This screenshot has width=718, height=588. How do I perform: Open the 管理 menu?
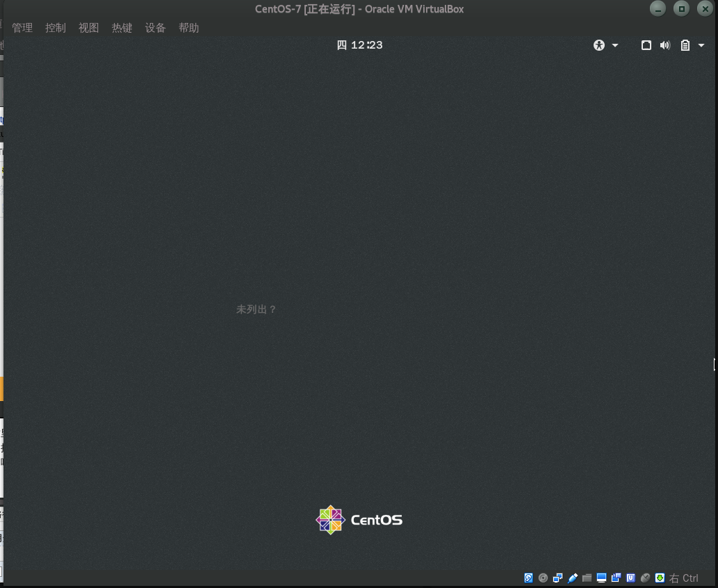[22, 28]
